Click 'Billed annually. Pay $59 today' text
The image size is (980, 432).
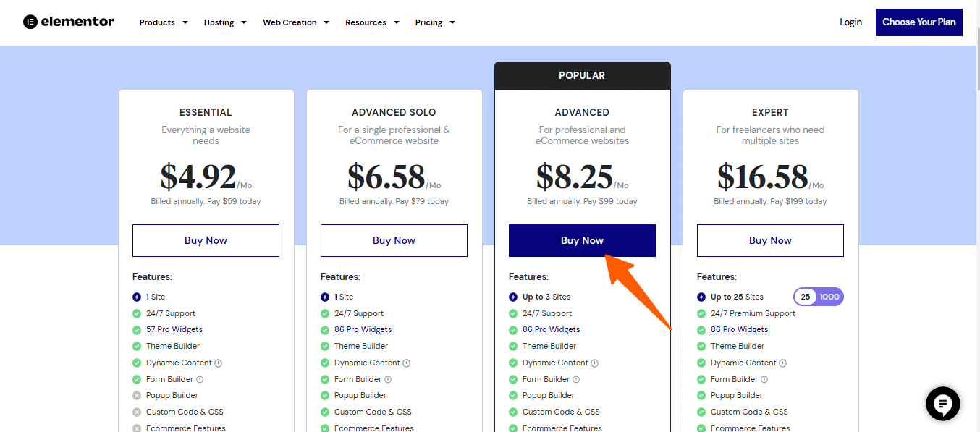[206, 201]
